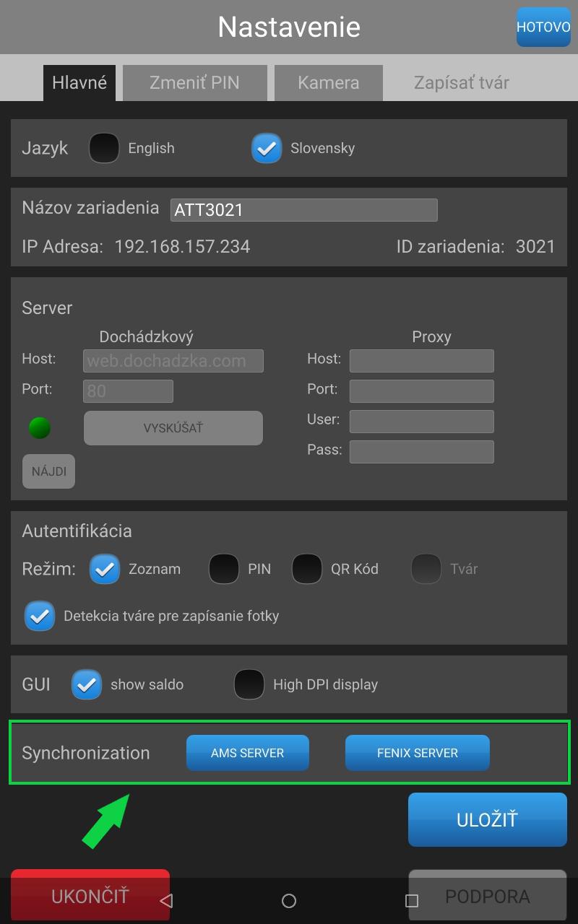The height and width of the screenshot is (924, 578).
Task: Toggle Detekcia tváre pre zapísanie fotky checkbox
Action: 40,616
